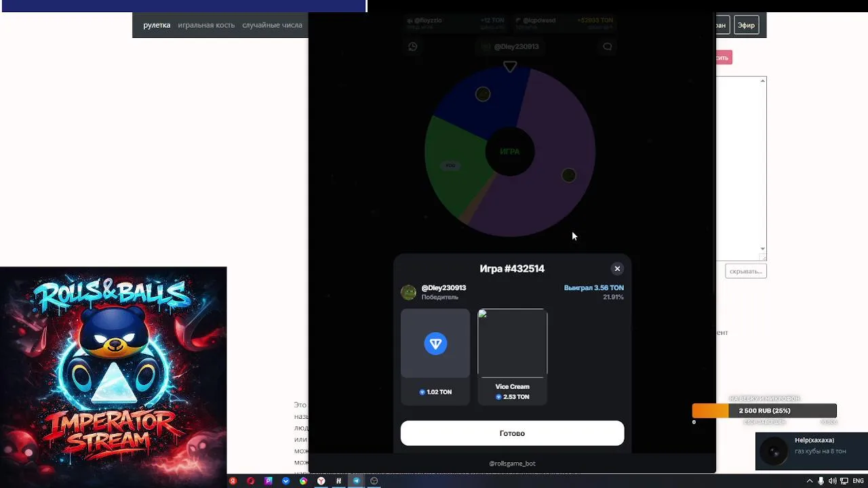Image resolution: width=868 pixels, height=488 pixels.
Task: Click inside the large text area
Action: [x=738, y=168]
